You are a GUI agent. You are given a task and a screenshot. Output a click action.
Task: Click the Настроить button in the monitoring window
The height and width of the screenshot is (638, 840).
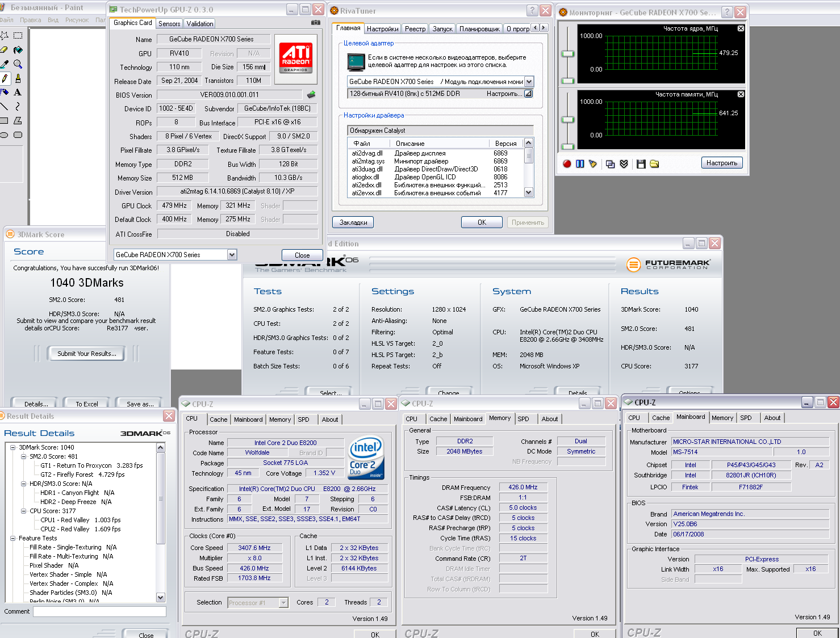[722, 163]
